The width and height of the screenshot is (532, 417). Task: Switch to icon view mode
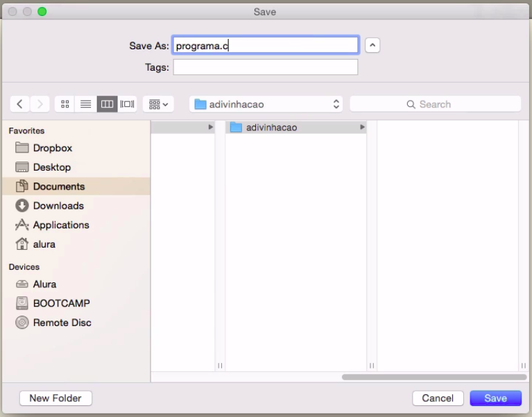65,104
